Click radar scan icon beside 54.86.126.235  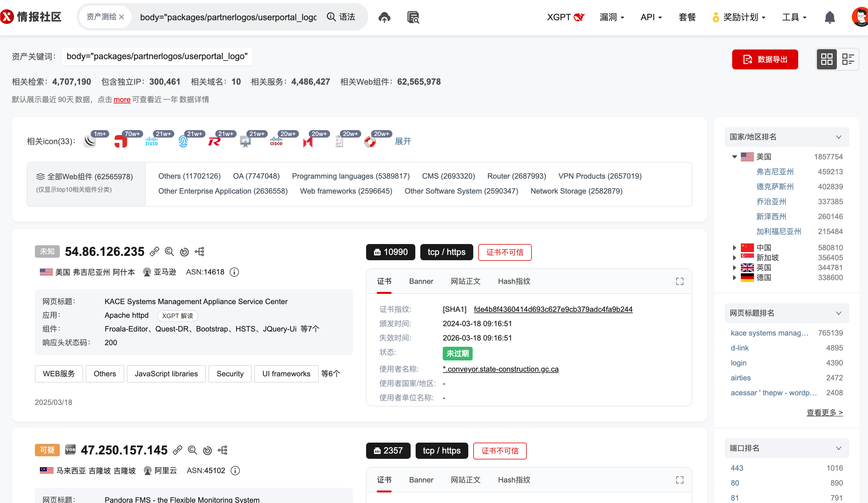(x=185, y=252)
